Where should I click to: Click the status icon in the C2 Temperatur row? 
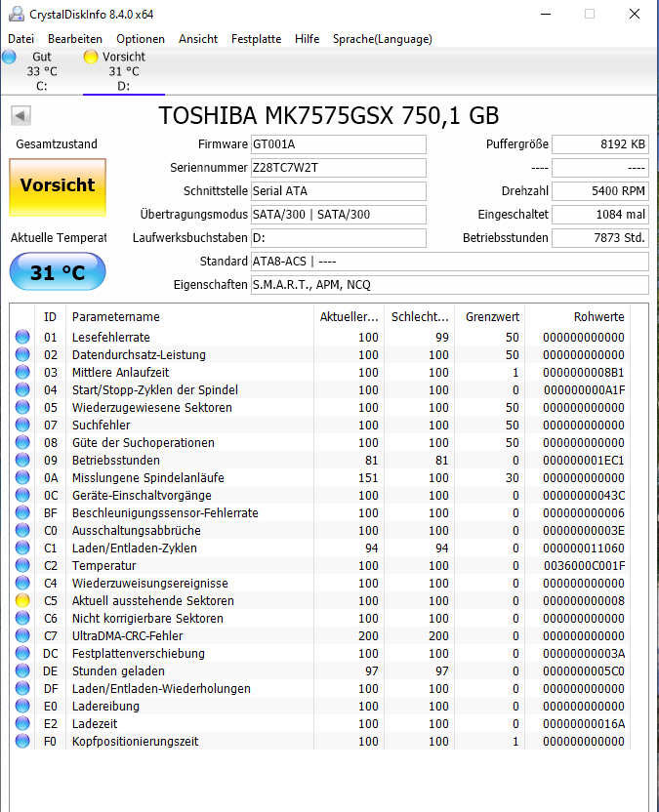pos(22,565)
